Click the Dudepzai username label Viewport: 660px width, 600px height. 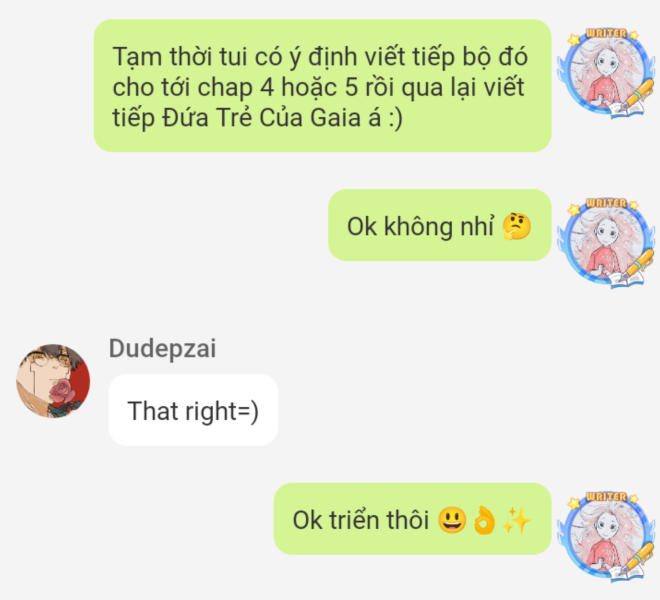162,348
